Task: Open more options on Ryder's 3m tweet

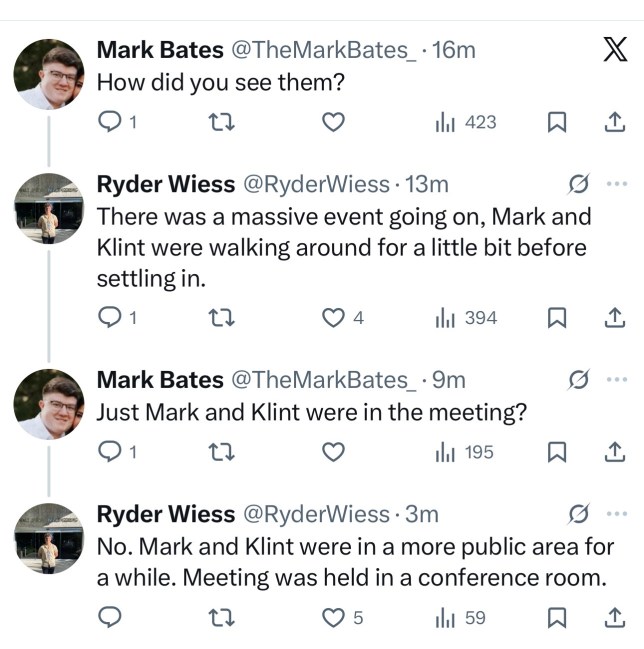Action: [616, 514]
